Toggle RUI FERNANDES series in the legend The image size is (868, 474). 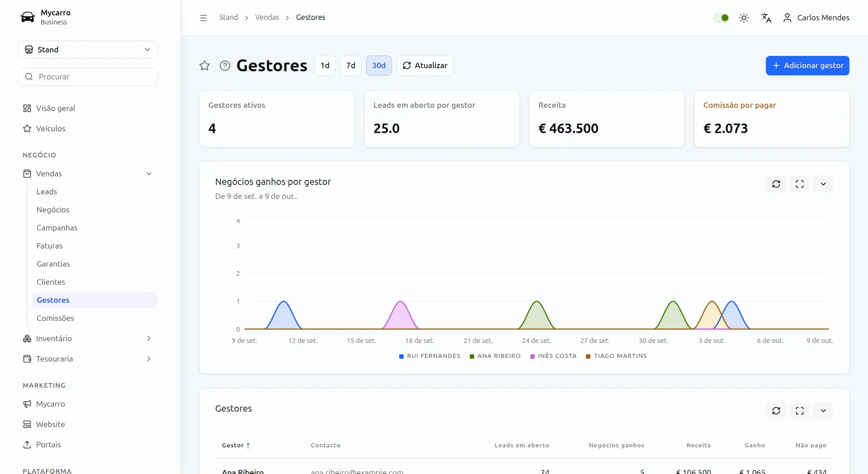[429, 356]
